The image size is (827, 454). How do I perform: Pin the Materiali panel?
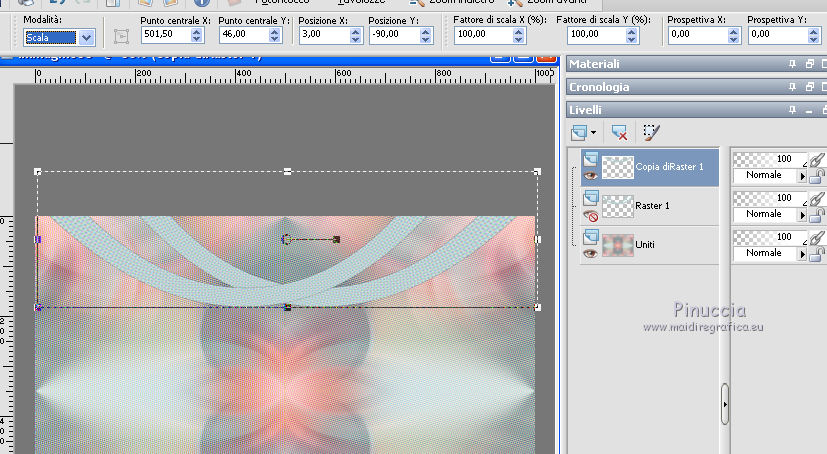tap(792, 64)
